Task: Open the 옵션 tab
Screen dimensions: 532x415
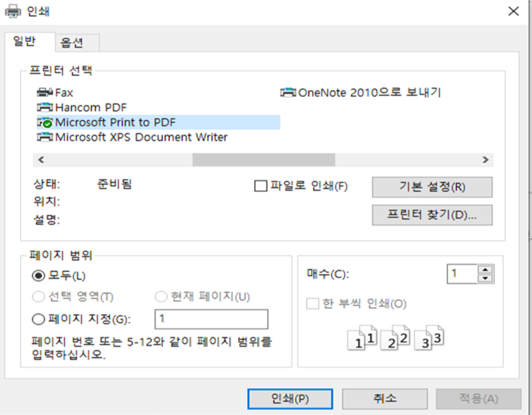Action: pyautogui.click(x=77, y=43)
